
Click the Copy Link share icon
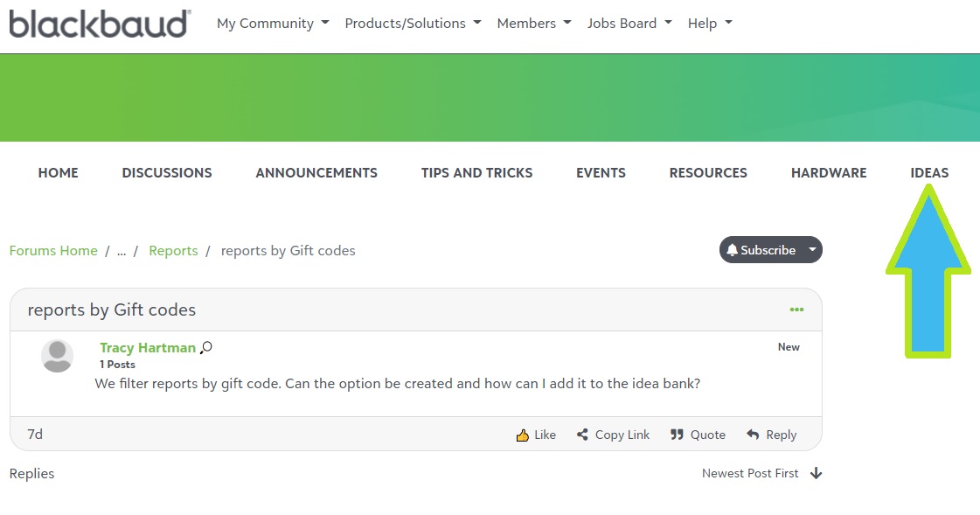(x=582, y=435)
